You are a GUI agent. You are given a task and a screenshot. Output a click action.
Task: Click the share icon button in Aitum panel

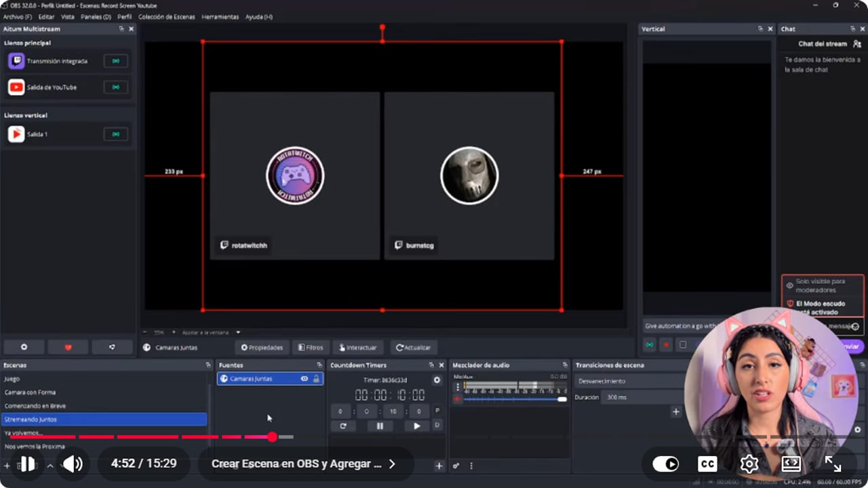coord(112,347)
